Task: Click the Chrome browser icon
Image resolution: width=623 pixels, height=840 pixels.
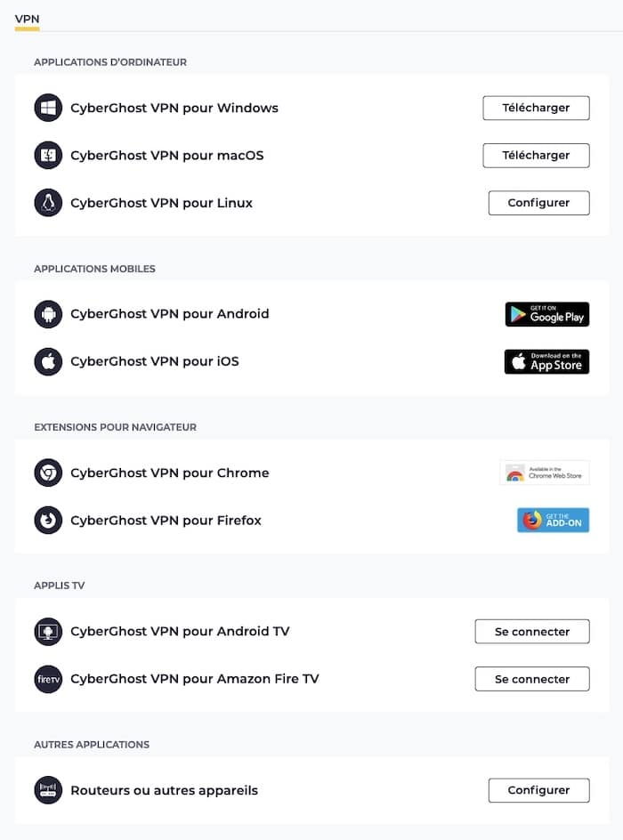Action: tap(48, 472)
